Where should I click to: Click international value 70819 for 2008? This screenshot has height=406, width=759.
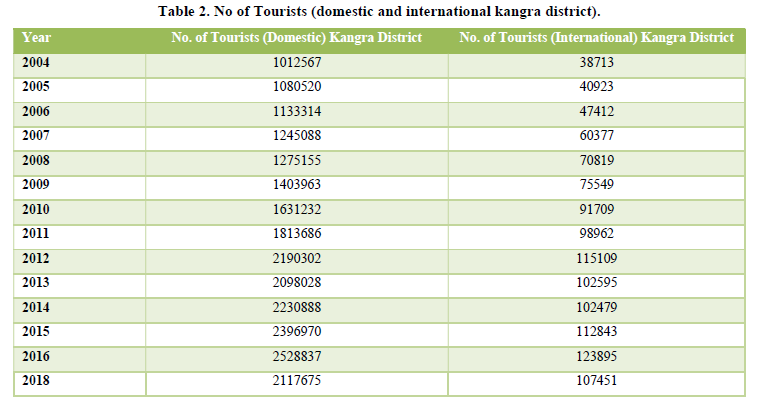pos(596,161)
